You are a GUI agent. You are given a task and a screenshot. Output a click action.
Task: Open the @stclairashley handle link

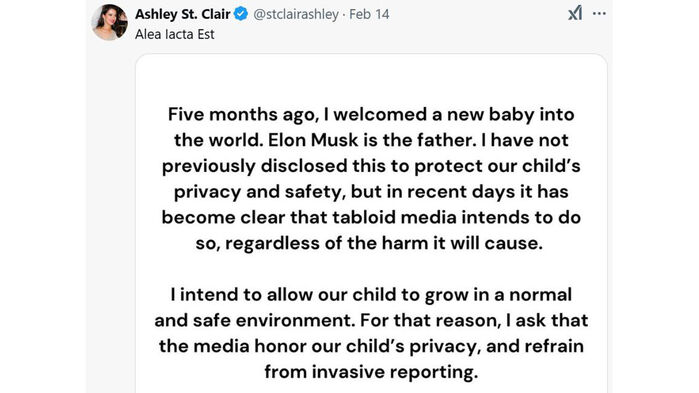pyautogui.click(x=296, y=14)
